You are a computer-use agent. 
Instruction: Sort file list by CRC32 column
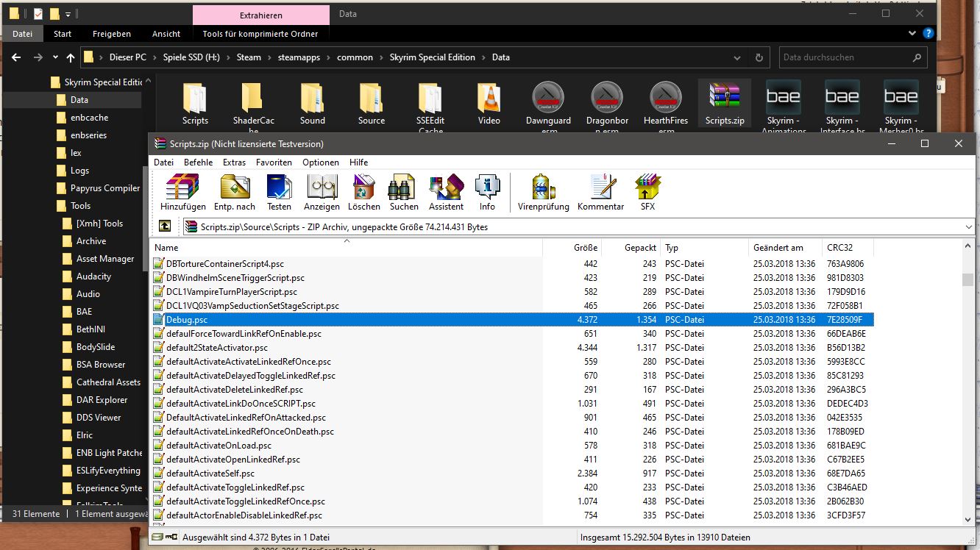coord(848,247)
